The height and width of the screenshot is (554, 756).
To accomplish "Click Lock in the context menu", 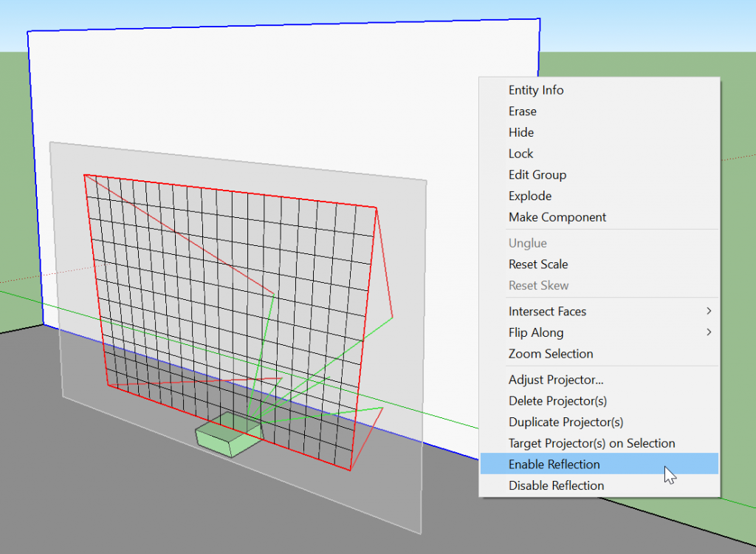I will 599,154.
